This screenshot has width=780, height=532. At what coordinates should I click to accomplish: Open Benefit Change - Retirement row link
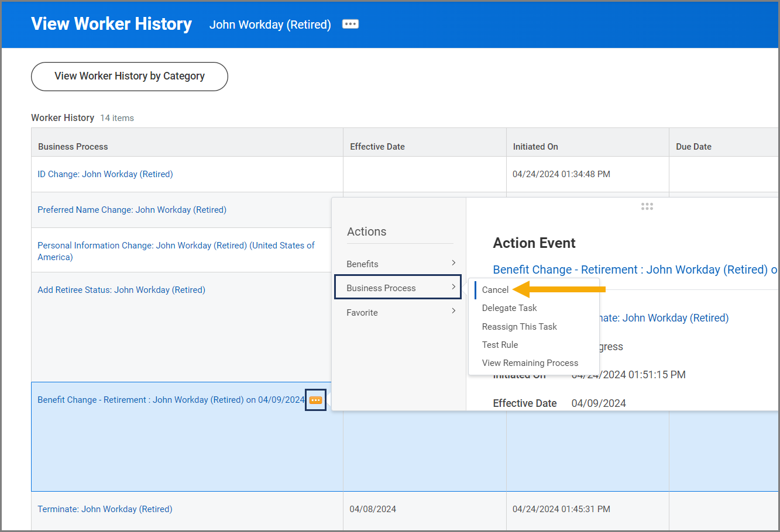click(171, 400)
